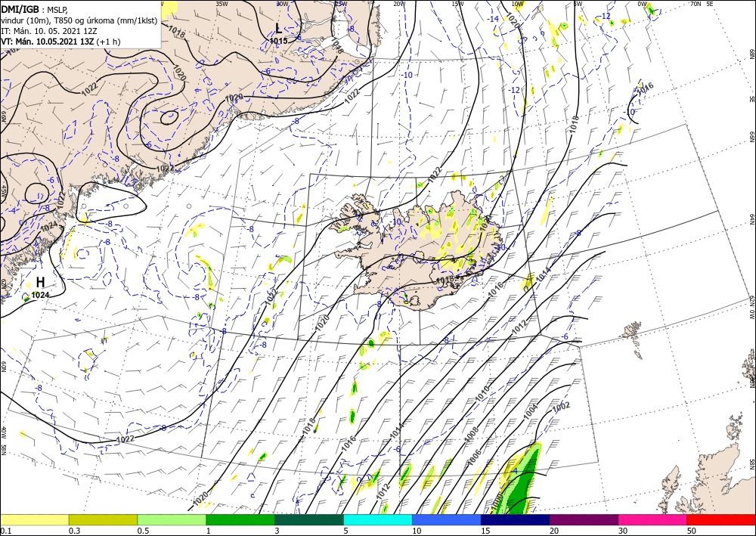Screen dimensions: 756x536
Task: Click the 'vindur (10m), T850 og úrkoma' line
Action: point(79,20)
